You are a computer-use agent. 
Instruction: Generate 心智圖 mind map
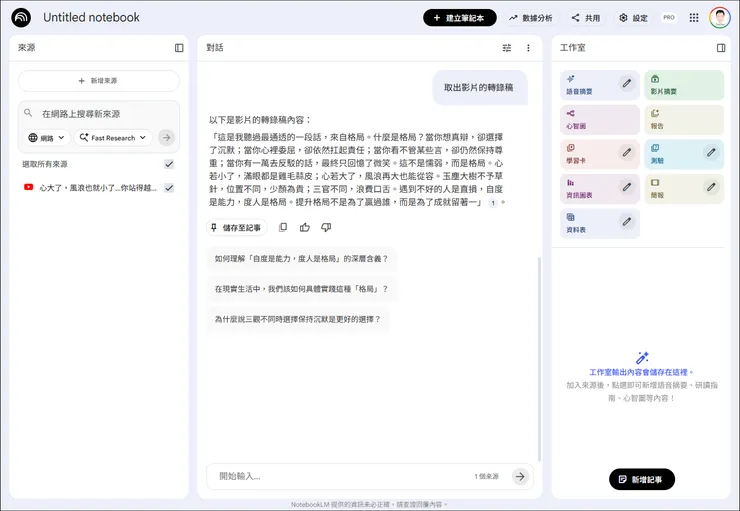(600, 119)
